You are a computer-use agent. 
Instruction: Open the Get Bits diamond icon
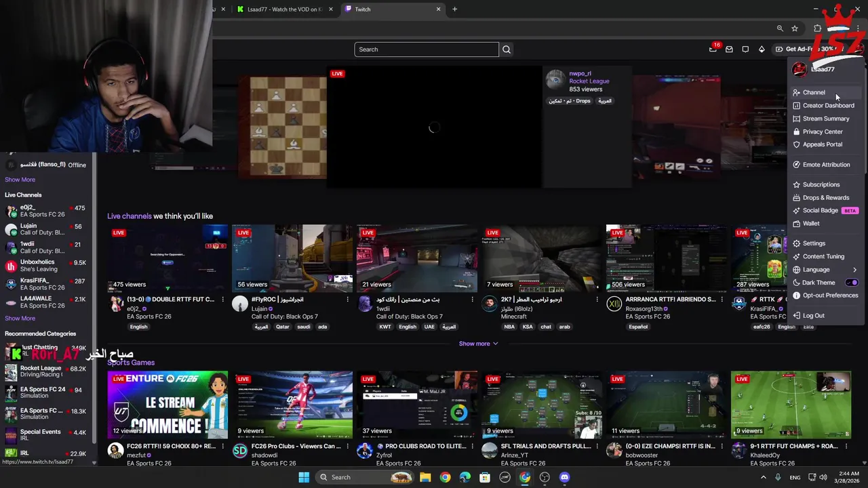(x=762, y=49)
